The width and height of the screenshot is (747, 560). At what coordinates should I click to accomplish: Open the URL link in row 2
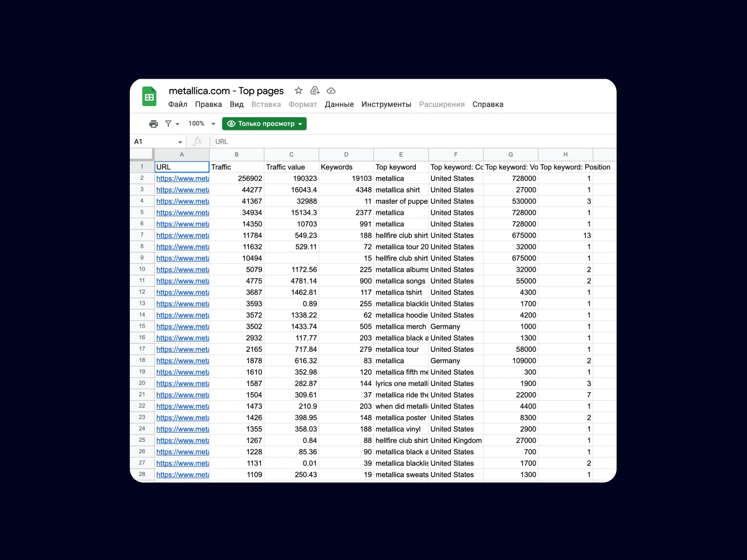click(x=182, y=178)
